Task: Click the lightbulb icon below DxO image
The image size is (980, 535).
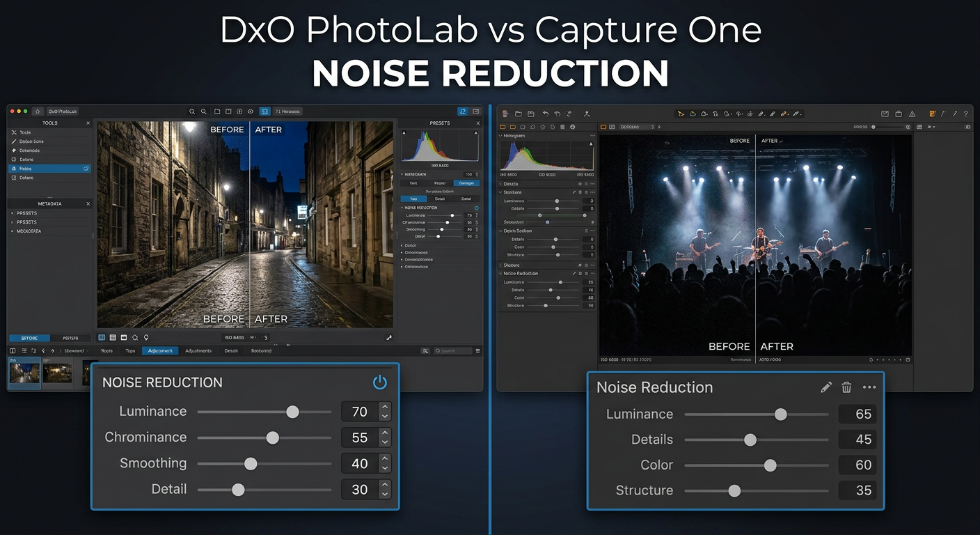Action: click(146, 337)
